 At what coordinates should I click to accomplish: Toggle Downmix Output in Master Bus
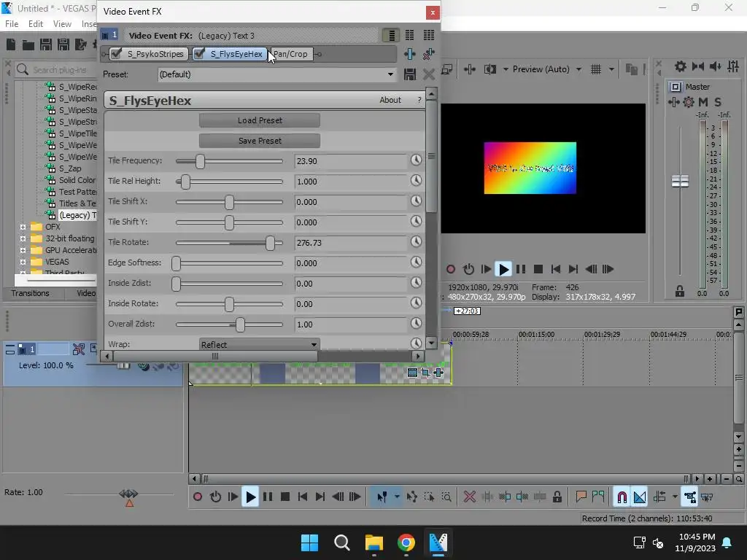pyautogui.click(x=698, y=66)
